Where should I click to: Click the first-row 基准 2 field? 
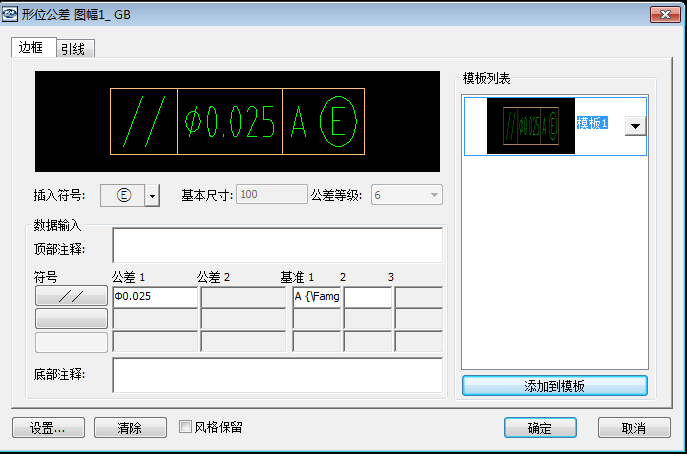(x=368, y=297)
